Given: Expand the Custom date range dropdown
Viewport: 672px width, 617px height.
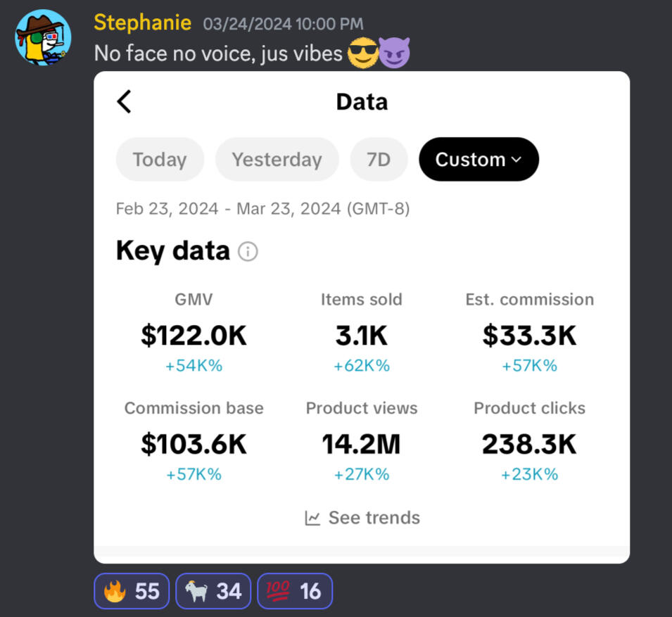Looking at the screenshot, I should (478, 160).
